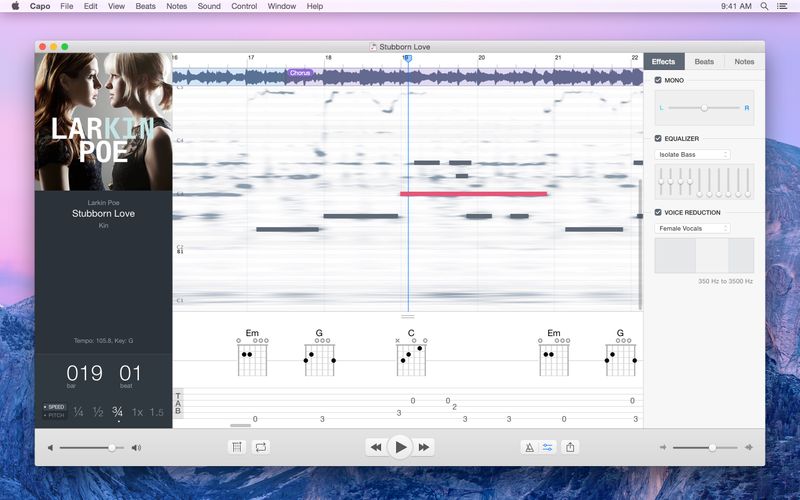
Task: Uncheck the MONO checkbox
Action: 658,80
